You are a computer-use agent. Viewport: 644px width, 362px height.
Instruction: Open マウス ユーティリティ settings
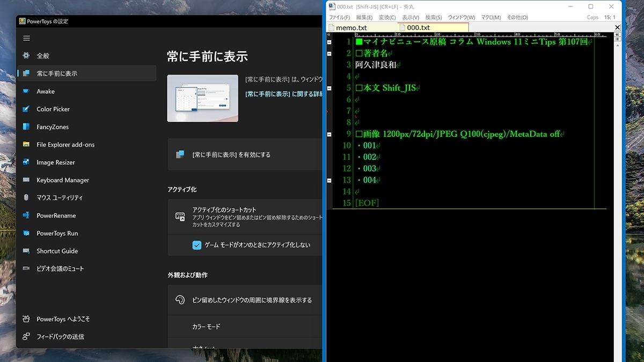[87, 197]
